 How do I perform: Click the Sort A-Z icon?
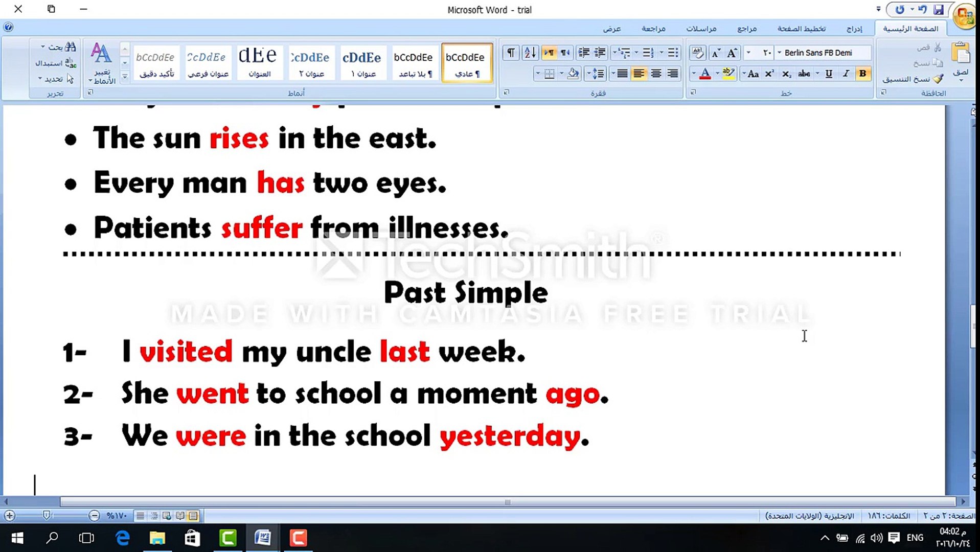point(530,53)
